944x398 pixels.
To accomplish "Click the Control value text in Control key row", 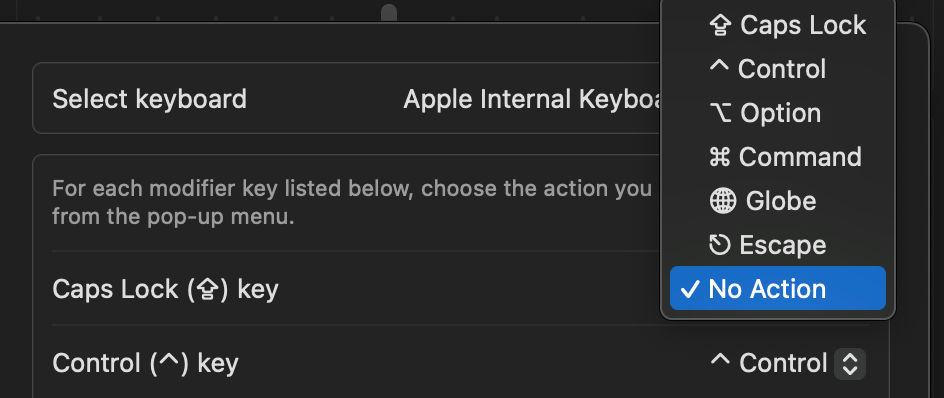I will [783, 363].
